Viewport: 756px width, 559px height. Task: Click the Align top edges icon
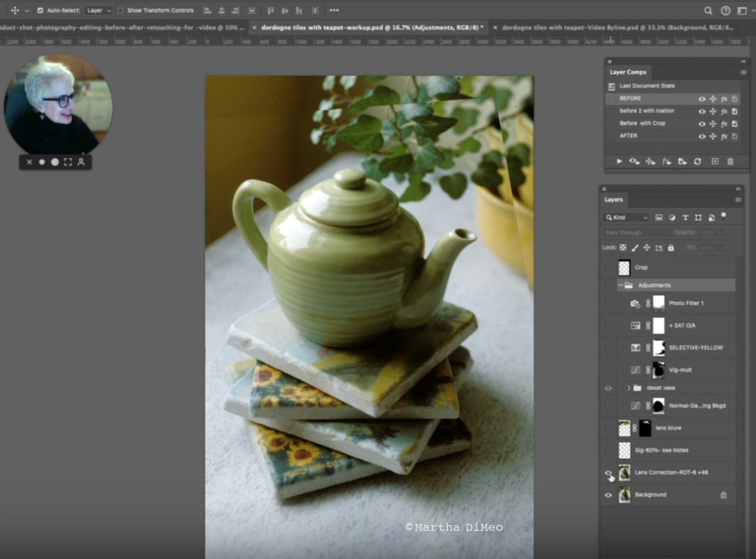(271, 11)
